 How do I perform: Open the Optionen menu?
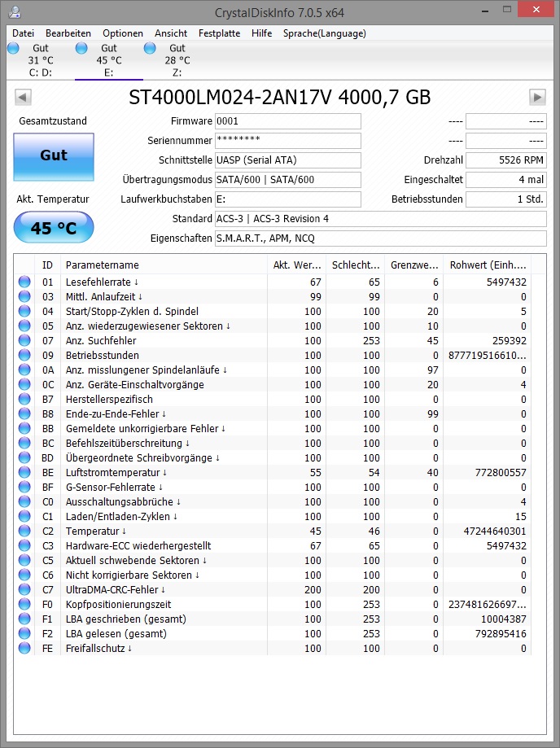(x=123, y=33)
